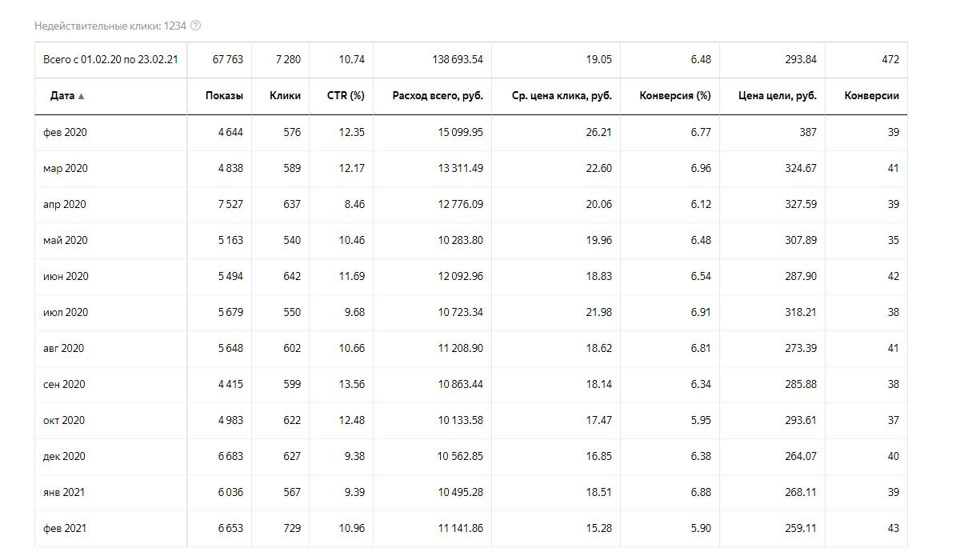964x560 pixels.
Task: Sort table by Клики column header
Action: coord(285,95)
